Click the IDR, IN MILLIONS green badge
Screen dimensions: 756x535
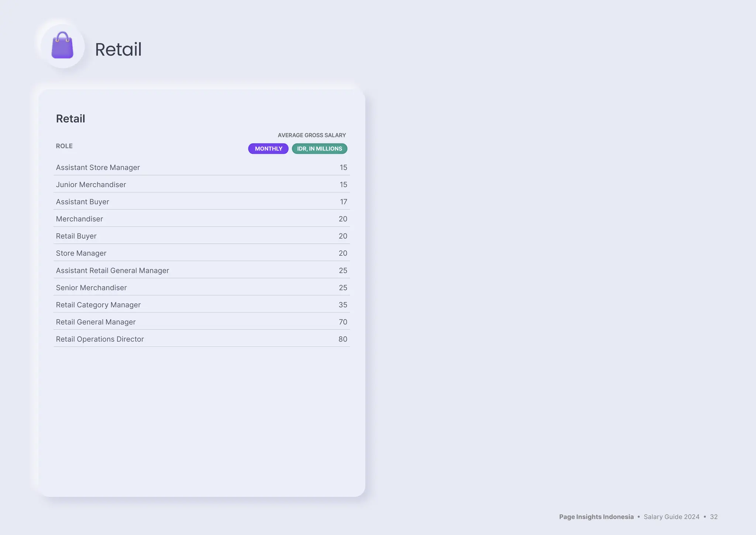pos(319,149)
